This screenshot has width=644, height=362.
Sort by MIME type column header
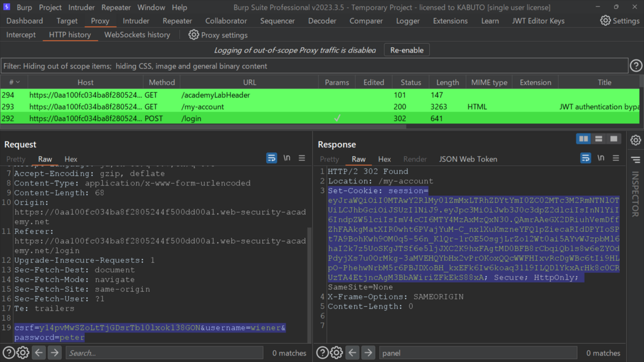(x=489, y=82)
